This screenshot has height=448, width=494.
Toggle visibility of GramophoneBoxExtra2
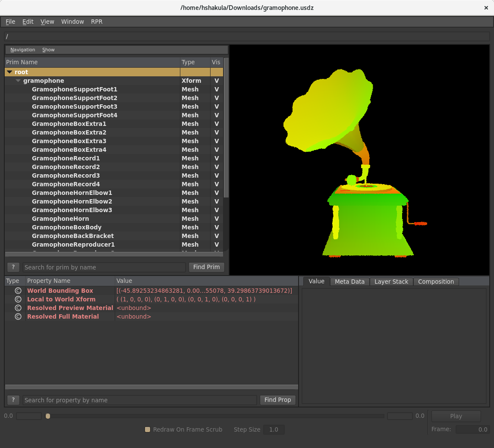[x=217, y=132]
